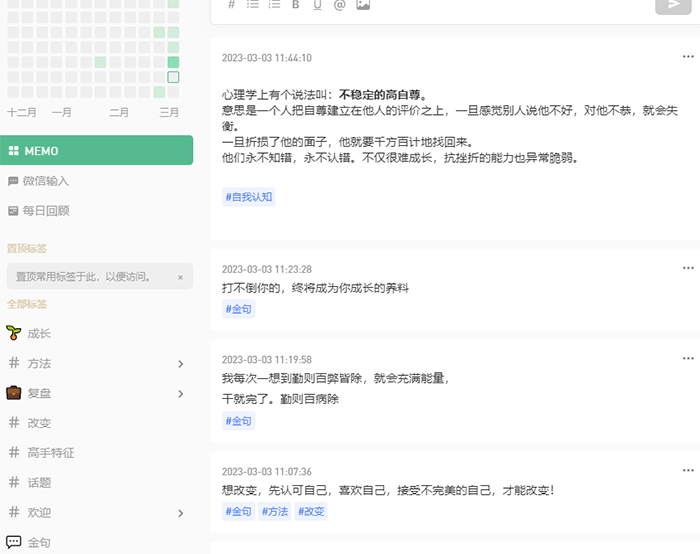The width and height of the screenshot is (700, 554).
Task: Expand the 欢迎 tag children
Action: [x=181, y=513]
